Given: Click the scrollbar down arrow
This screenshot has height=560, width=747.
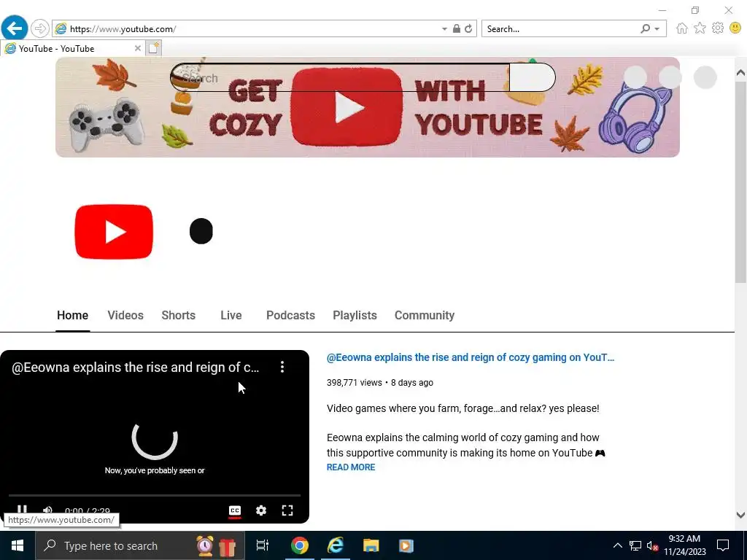Looking at the screenshot, I should (x=740, y=515).
